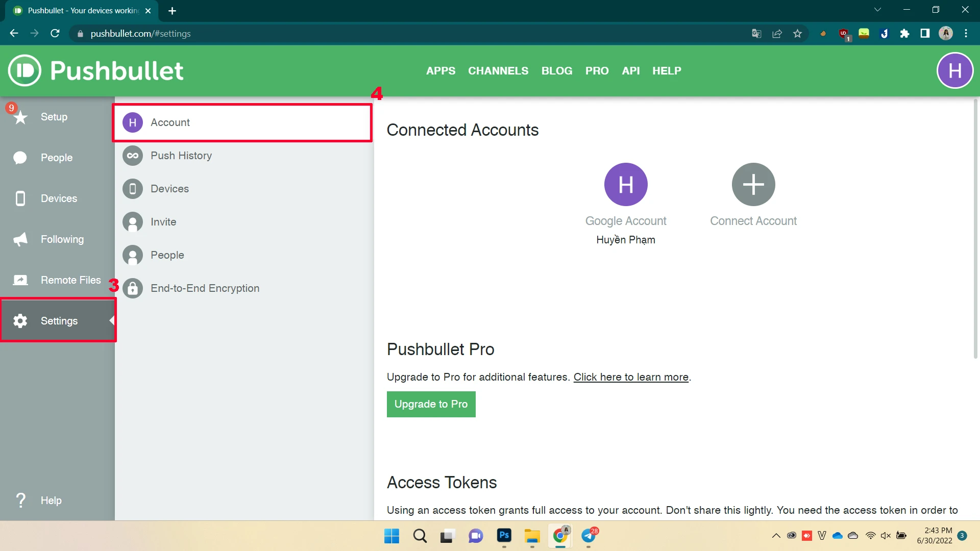Open Windows Start menu

(x=391, y=536)
